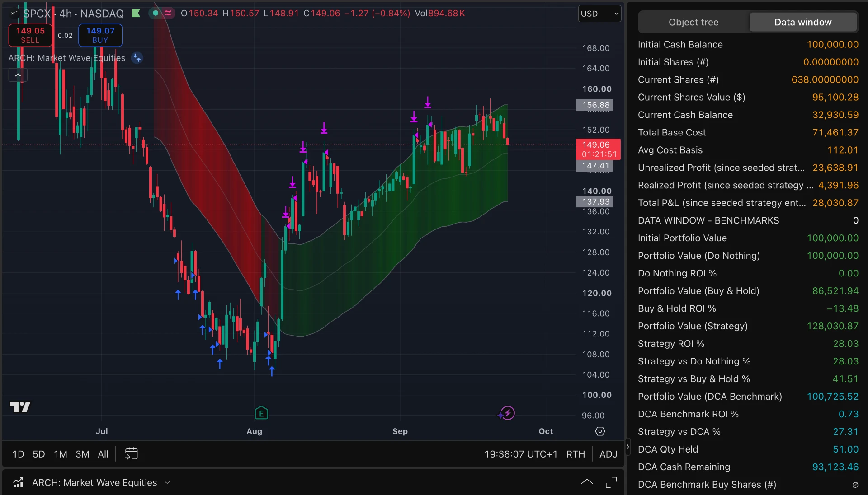Choose the 5D time range
Image resolution: width=868 pixels, height=495 pixels.
coord(39,454)
